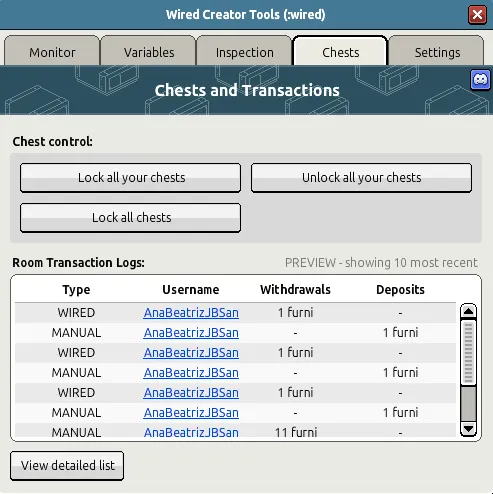Click the Username column header
Image resolution: width=493 pixels, height=494 pixels.
tap(191, 290)
